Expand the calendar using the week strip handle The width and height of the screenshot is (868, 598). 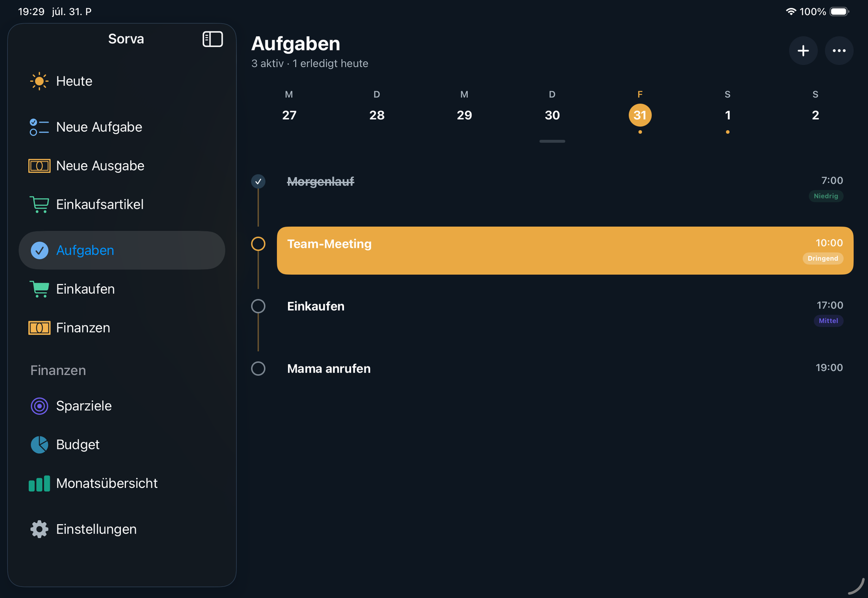(x=552, y=142)
